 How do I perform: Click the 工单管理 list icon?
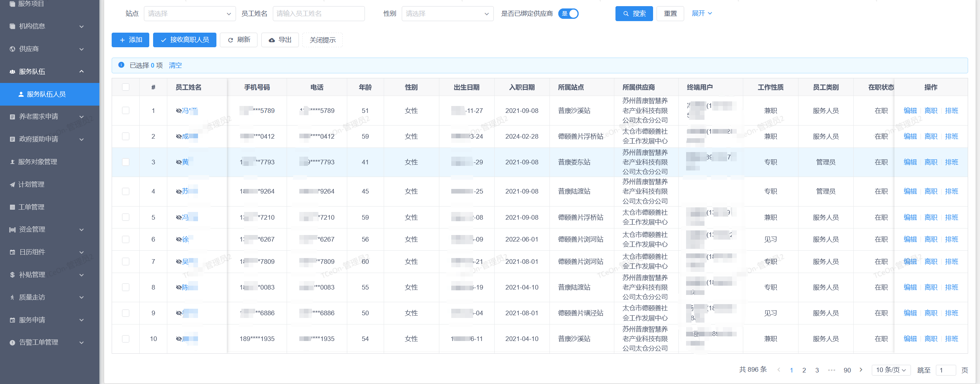click(x=12, y=207)
